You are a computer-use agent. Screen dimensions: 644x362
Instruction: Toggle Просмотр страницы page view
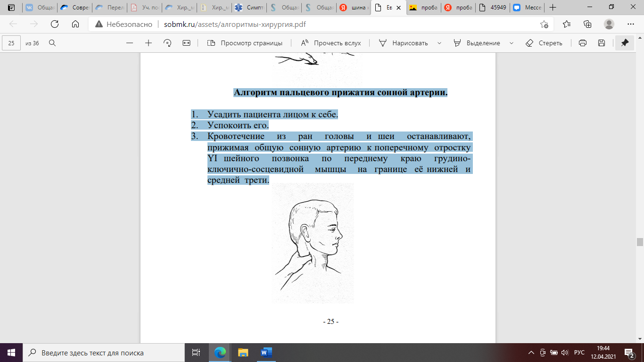point(245,43)
